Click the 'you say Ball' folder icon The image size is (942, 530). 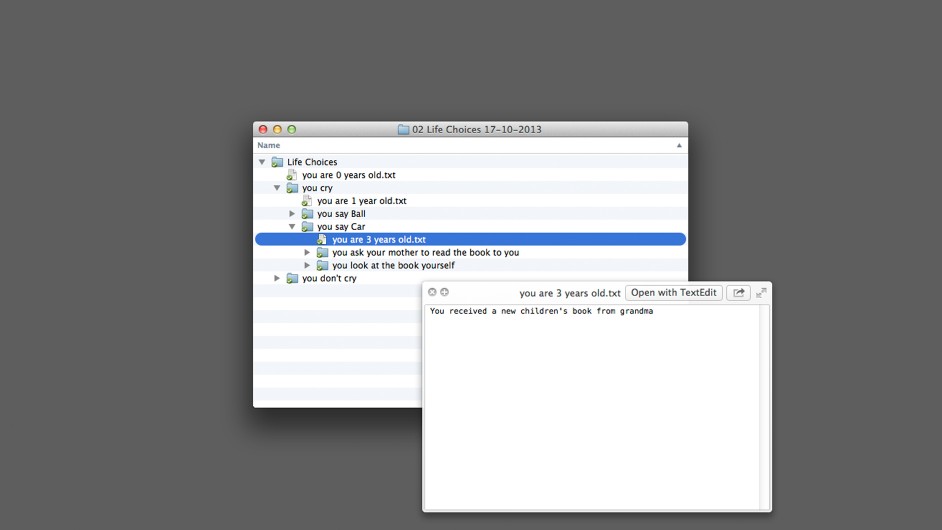pyautogui.click(x=307, y=214)
